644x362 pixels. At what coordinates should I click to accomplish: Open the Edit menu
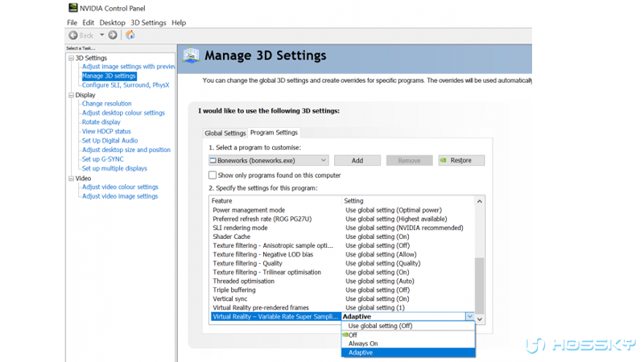pyautogui.click(x=88, y=23)
